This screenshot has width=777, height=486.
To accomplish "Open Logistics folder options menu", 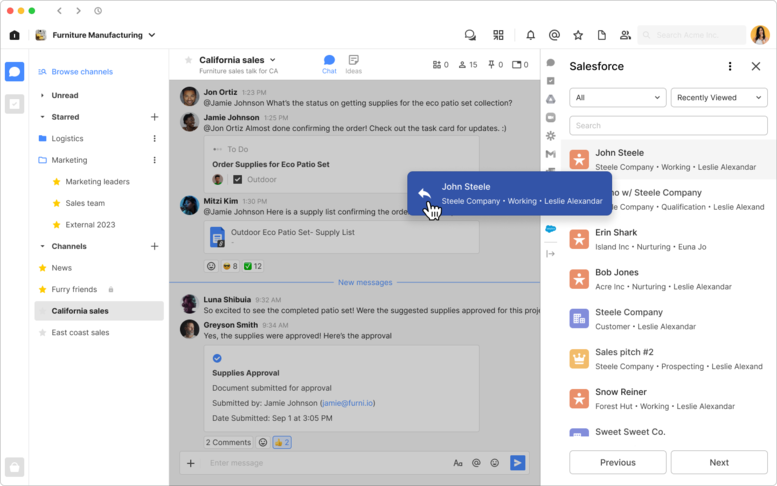I will pos(155,139).
